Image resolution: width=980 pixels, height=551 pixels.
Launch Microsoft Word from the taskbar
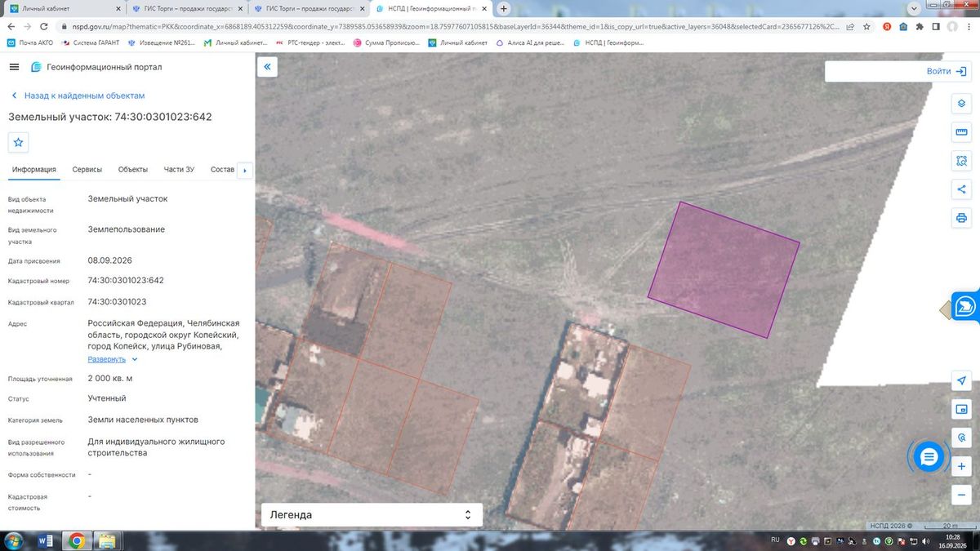[45, 540]
